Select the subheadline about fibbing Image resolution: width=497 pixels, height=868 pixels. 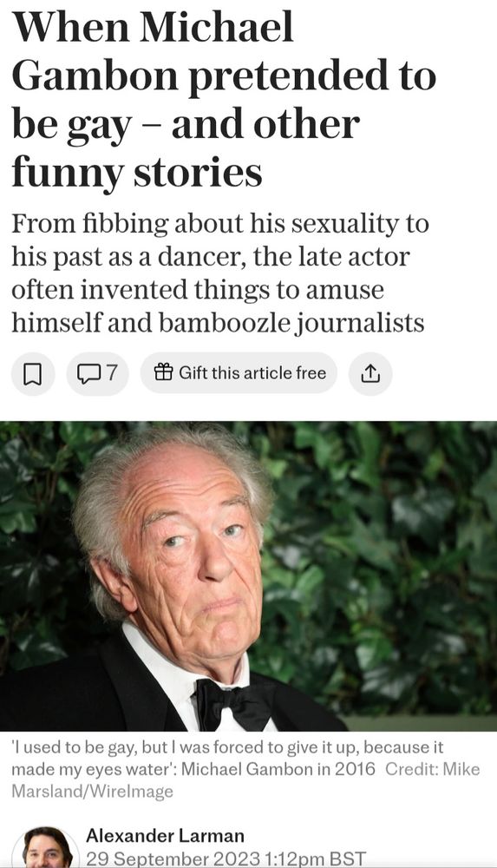220,273
